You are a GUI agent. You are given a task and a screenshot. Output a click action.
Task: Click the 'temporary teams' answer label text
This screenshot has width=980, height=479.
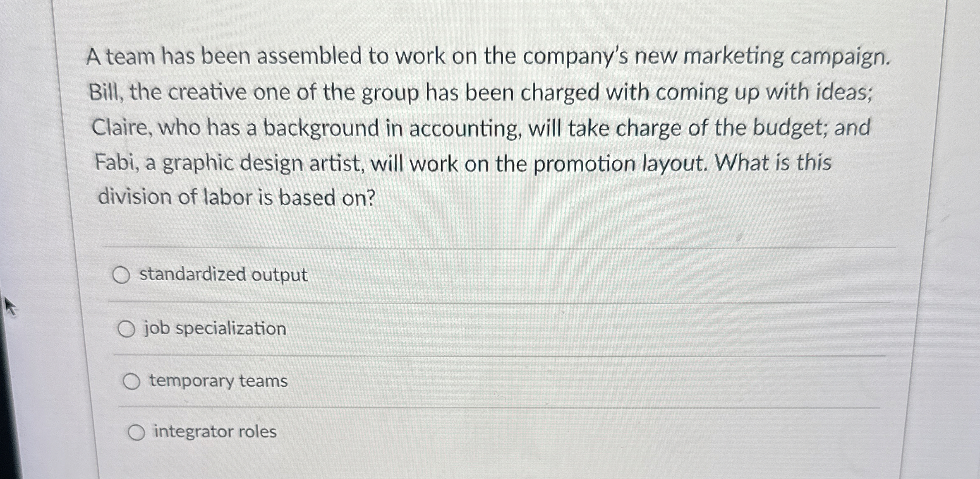[x=218, y=381]
